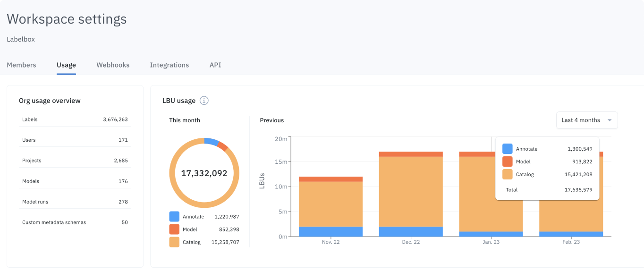Click the Projects count 2,685

pos(121,161)
